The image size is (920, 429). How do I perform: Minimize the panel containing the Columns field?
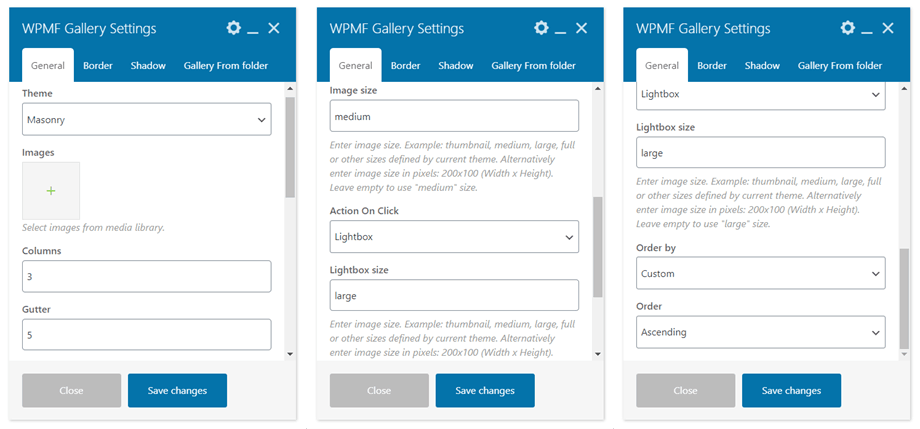(x=254, y=29)
